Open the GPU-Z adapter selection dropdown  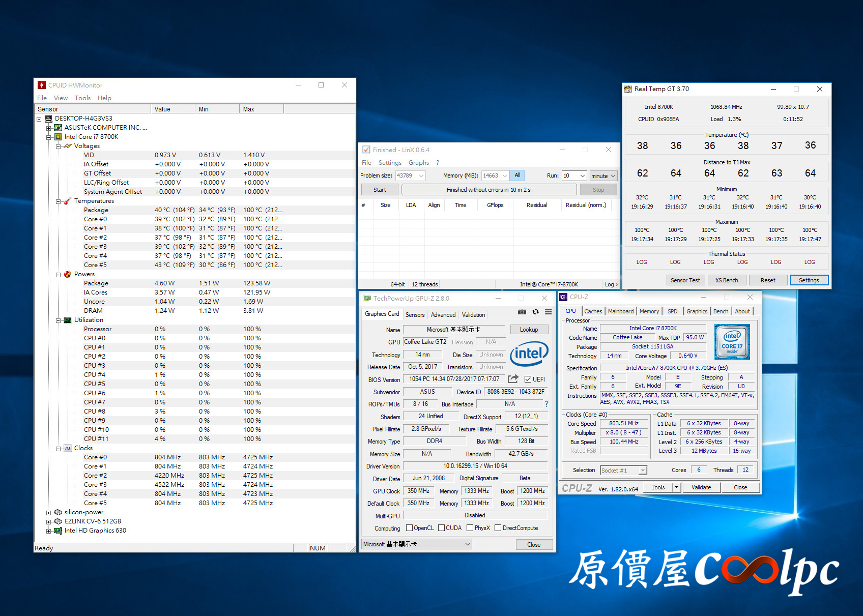(x=416, y=544)
